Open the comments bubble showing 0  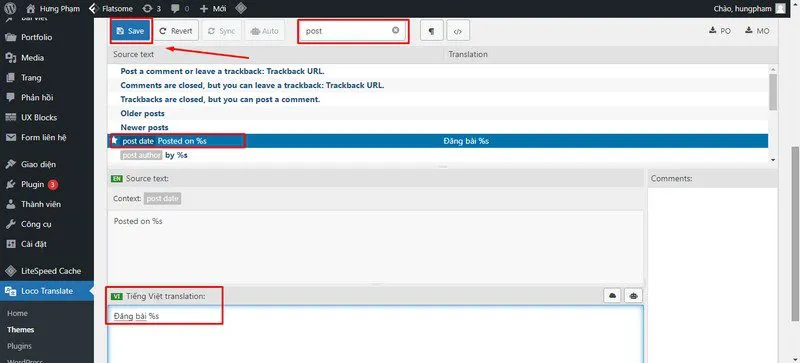point(180,8)
